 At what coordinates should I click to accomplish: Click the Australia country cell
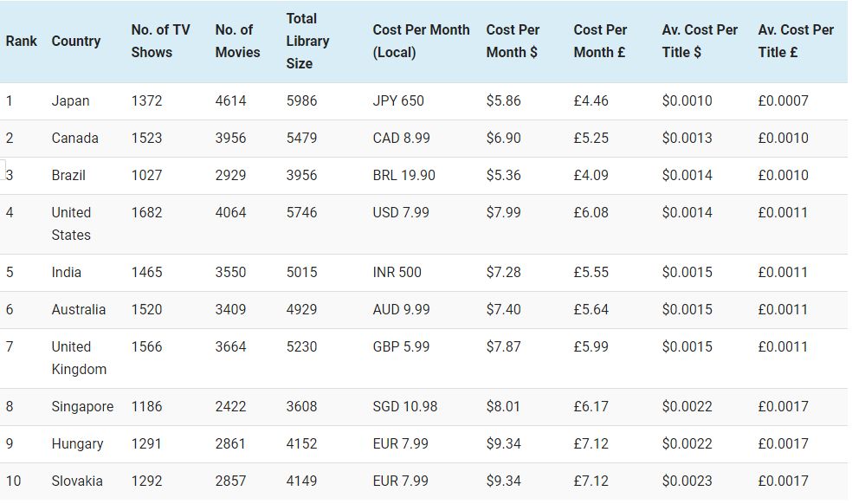pos(78,309)
